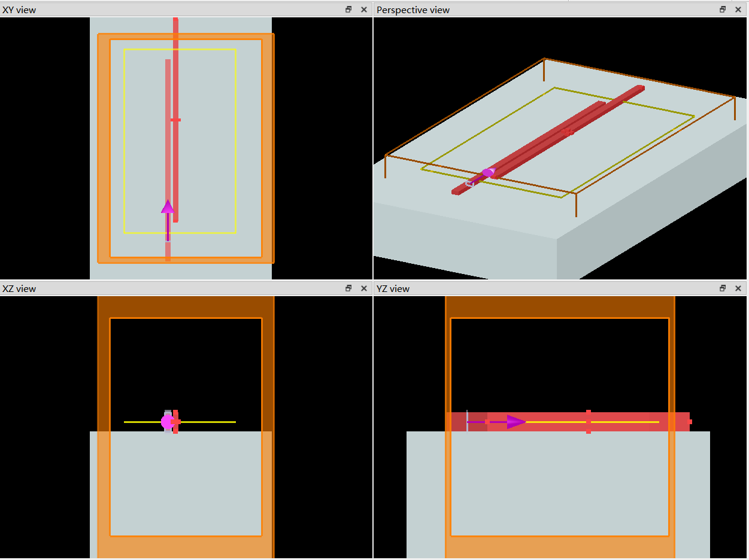This screenshot has width=749, height=560.
Task: Select the magenta source arrowhead in YZ view
Action: point(516,422)
